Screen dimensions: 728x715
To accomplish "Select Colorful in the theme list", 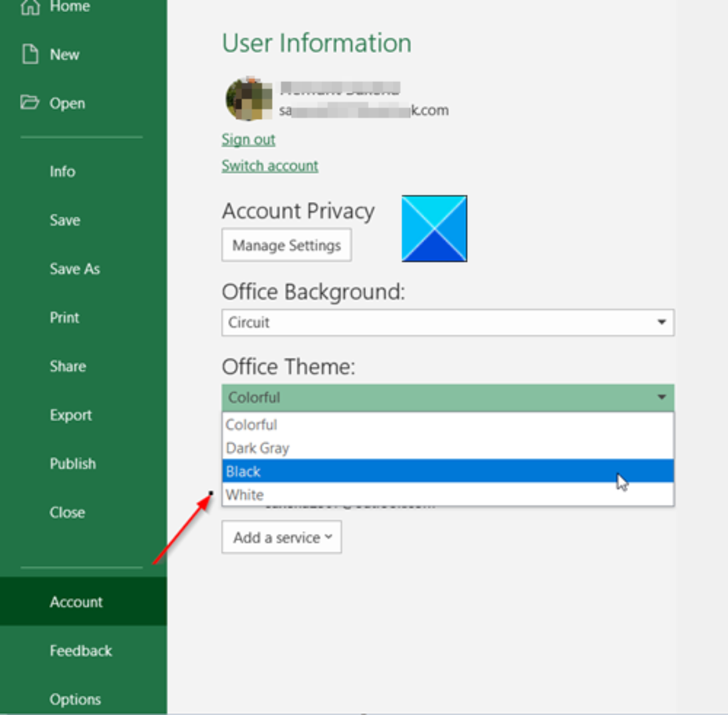I will coord(251,425).
